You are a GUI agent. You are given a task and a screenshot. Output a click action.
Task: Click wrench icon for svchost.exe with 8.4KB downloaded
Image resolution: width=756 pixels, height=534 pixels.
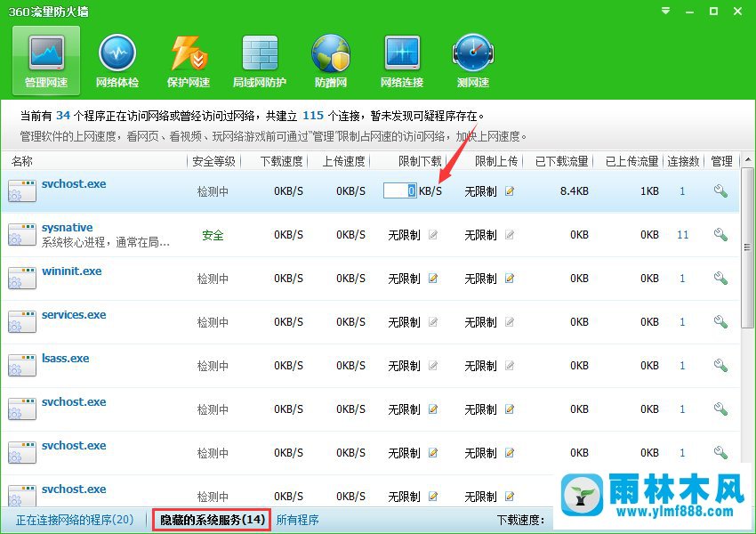click(720, 191)
